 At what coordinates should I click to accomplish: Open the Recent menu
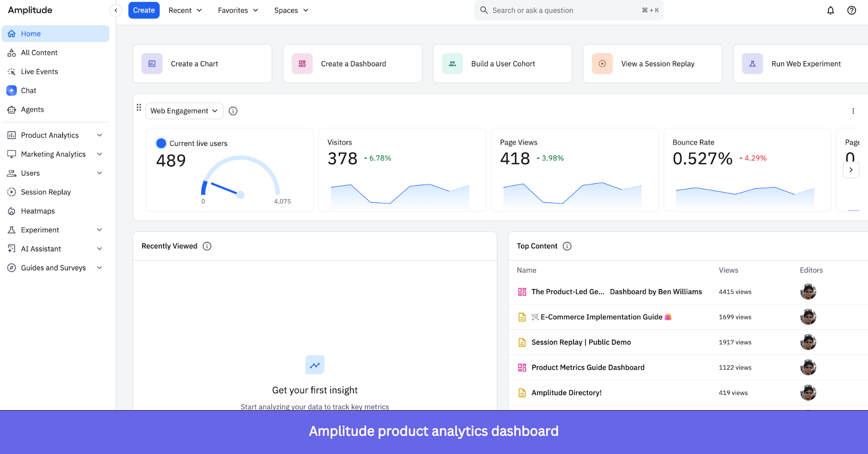pyautogui.click(x=185, y=10)
